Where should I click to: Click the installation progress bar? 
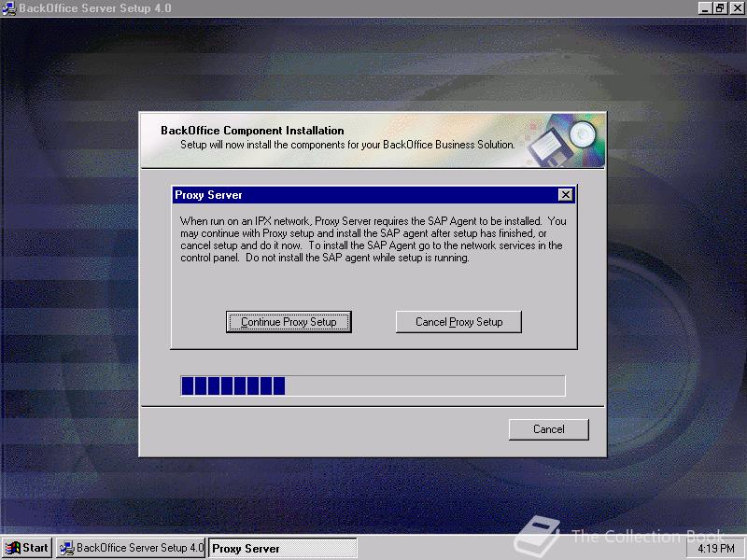[x=373, y=385]
